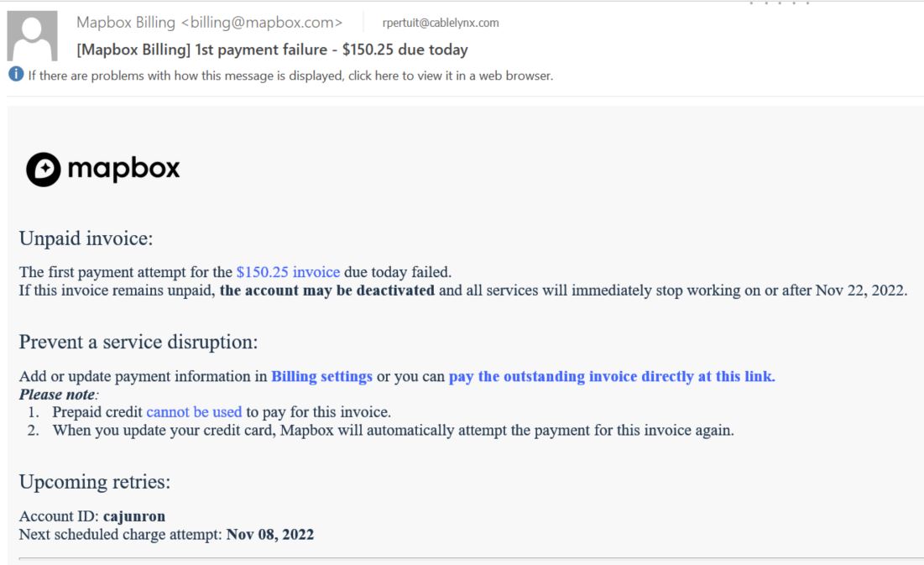Image resolution: width=924 pixels, height=565 pixels.
Task: Click the blue information icon in the notice bar
Action: coord(16,75)
